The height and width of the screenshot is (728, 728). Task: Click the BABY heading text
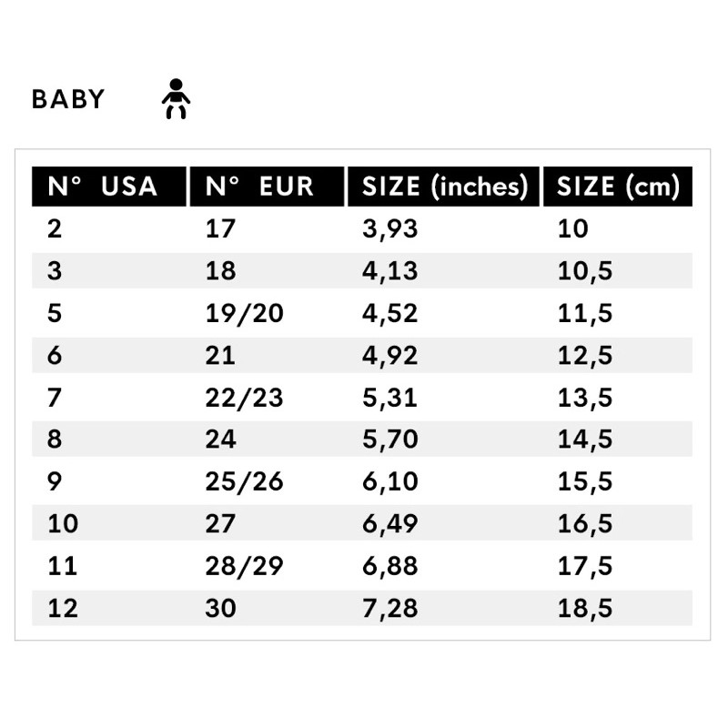pos(68,99)
